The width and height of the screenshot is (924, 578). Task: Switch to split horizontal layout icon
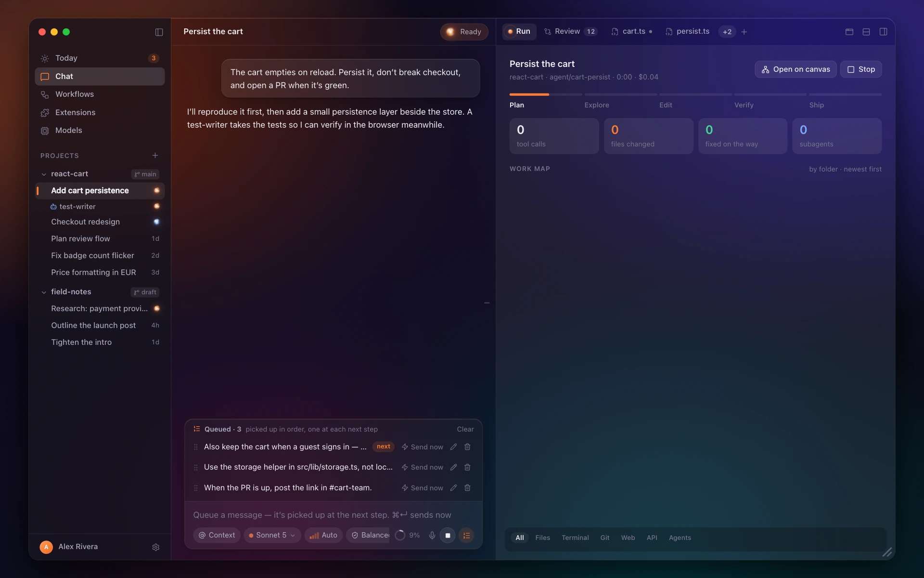tap(866, 32)
